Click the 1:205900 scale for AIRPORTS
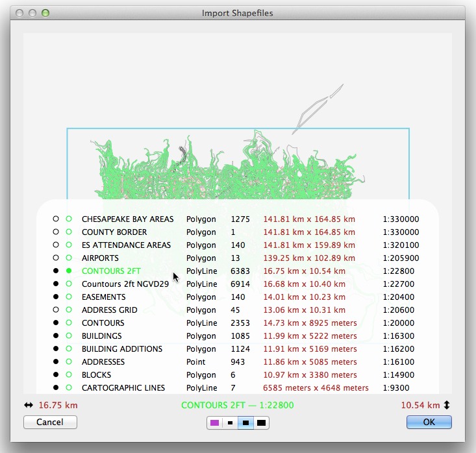This screenshot has width=476, height=453. click(401, 258)
